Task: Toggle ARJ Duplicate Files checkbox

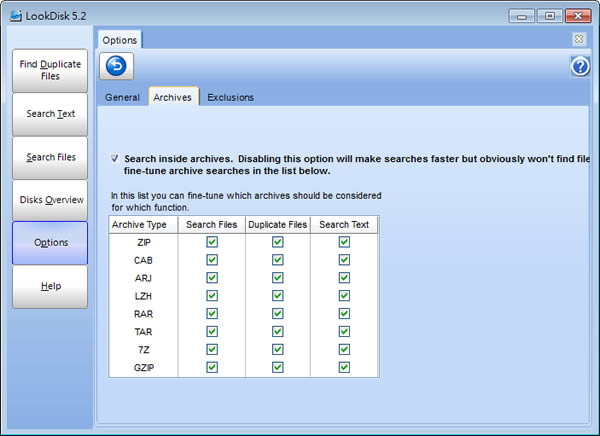Action: pos(278,278)
